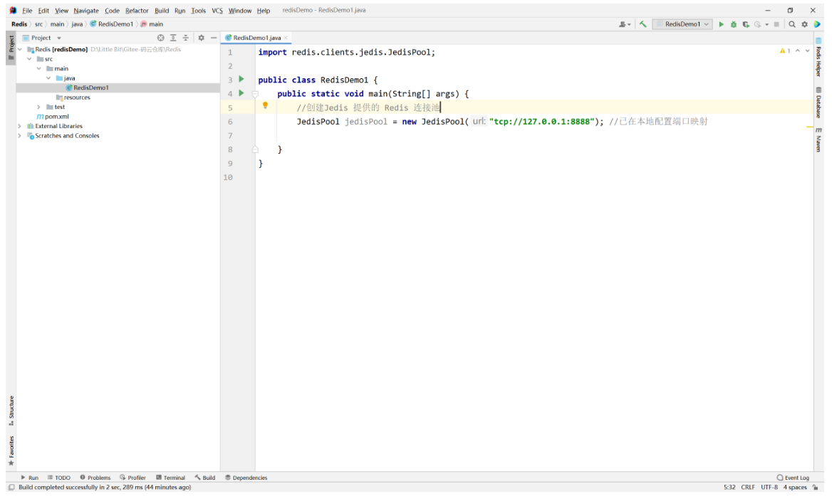
Task: Click the Redis breadcrumb in navigation bar
Action: click(x=19, y=24)
